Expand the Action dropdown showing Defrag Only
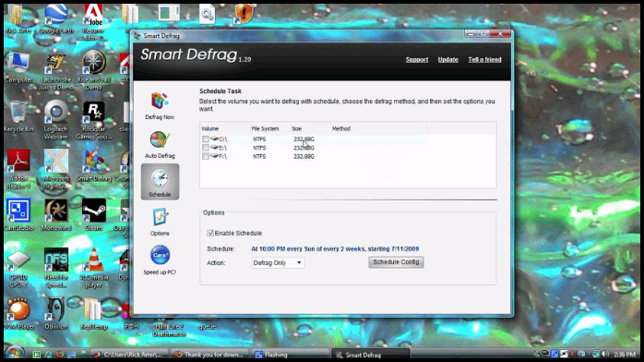This screenshot has height=362, width=644. (278, 263)
